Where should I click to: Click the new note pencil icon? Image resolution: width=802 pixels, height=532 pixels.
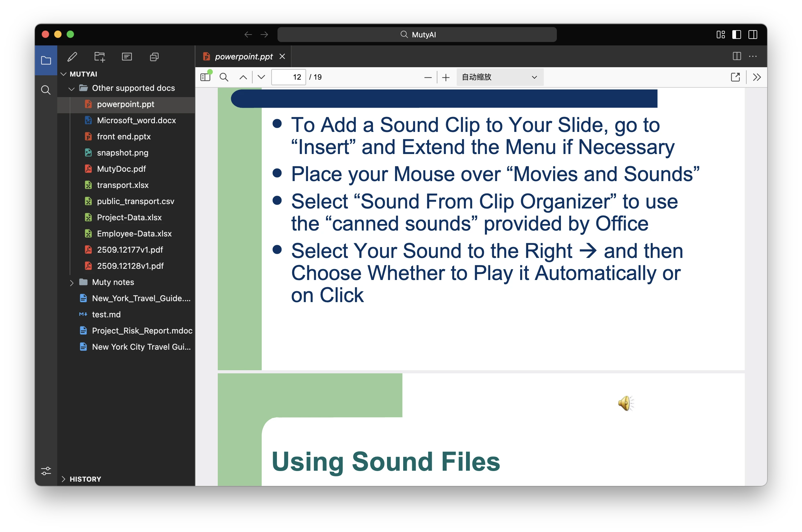(72, 57)
